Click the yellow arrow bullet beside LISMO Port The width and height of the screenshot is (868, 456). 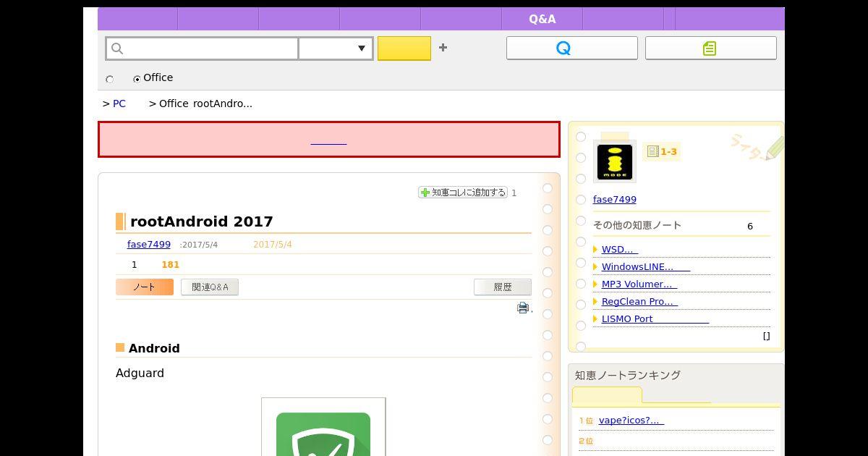point(595,319)
